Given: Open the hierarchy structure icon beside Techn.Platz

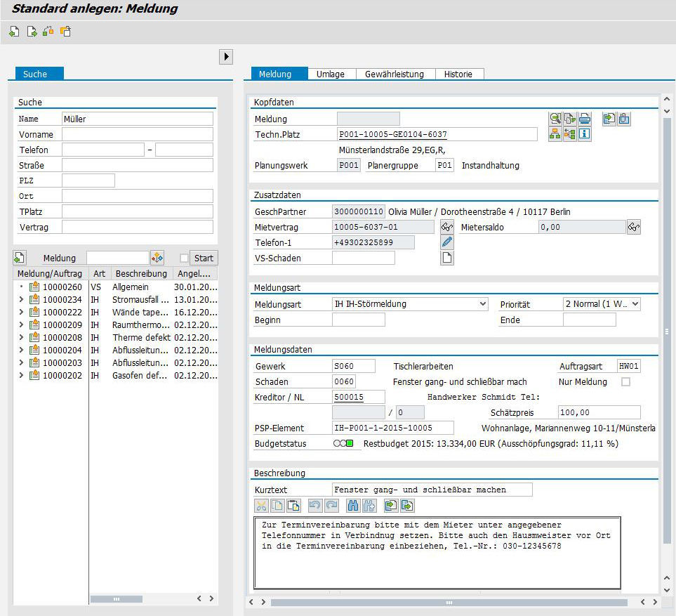Looking at the screenshot, I should point(555,134).
